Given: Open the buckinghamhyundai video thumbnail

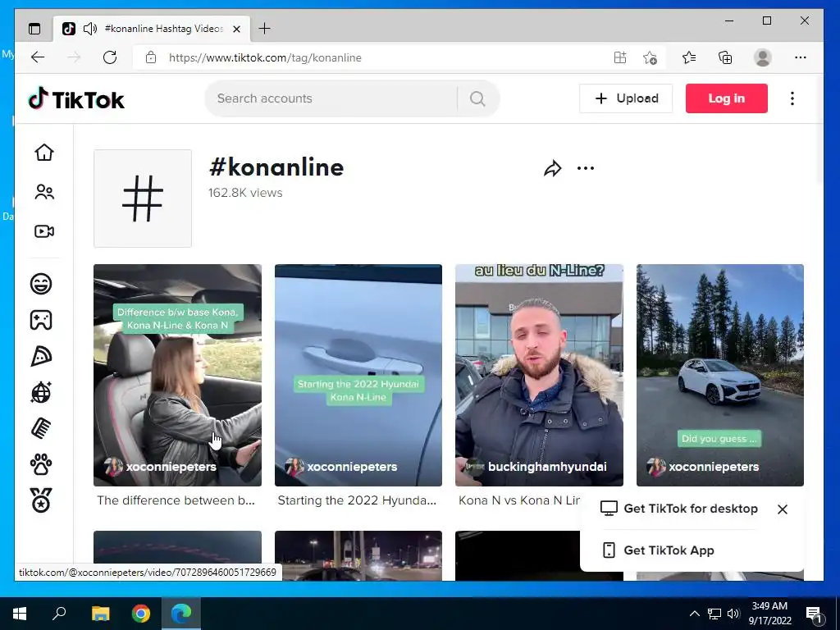Looking at the screenshot, I should [539, 375].
